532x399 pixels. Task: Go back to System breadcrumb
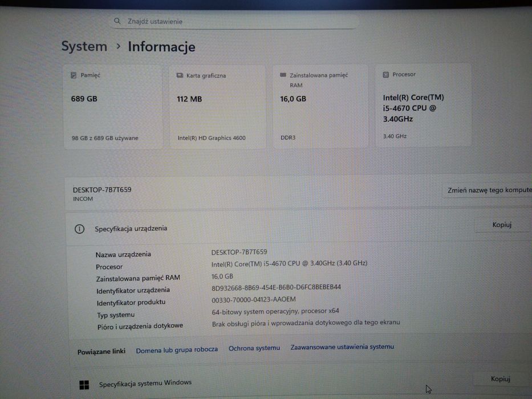click(x=84, y=46)
